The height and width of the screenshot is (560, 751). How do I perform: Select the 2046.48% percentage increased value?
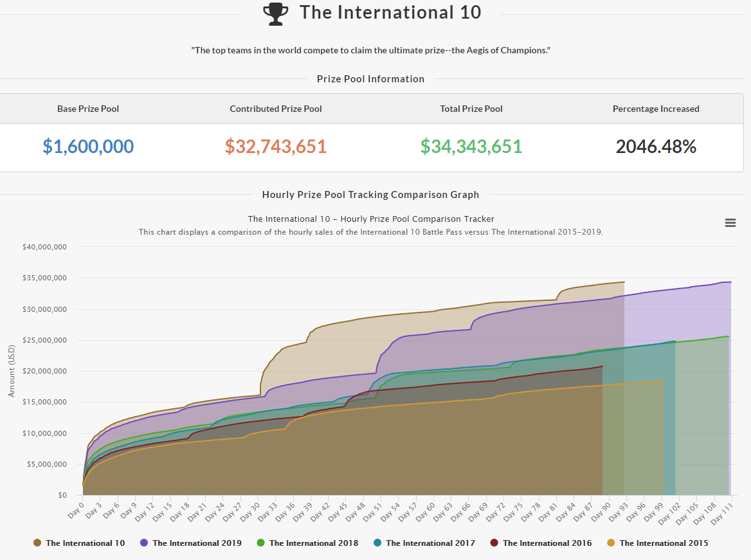click(x=656, y=147)
